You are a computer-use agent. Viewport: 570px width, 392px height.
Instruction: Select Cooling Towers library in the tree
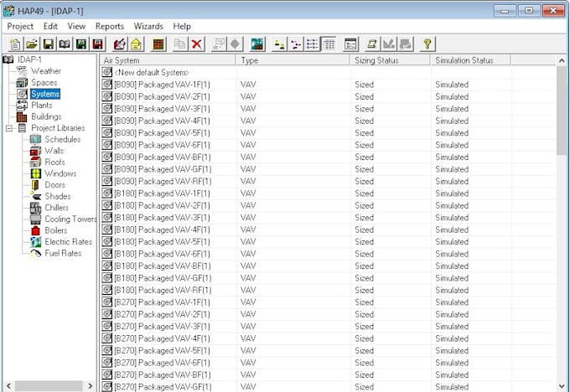tap(70, 219)
